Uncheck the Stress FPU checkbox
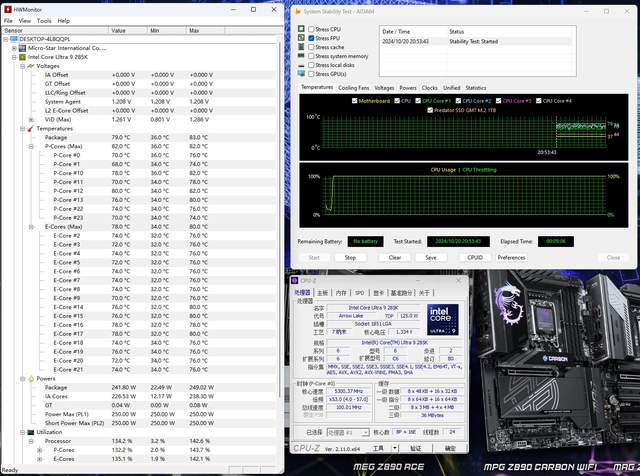This screenshot has height=476, width=640. 311,38
